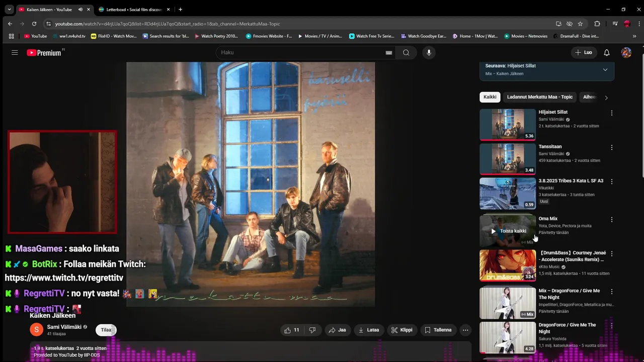This screenshot has height=362, width=644.
Task: Select Ladannut Merkattu Maa - Topic chip
Action: (x=540, y=97)
